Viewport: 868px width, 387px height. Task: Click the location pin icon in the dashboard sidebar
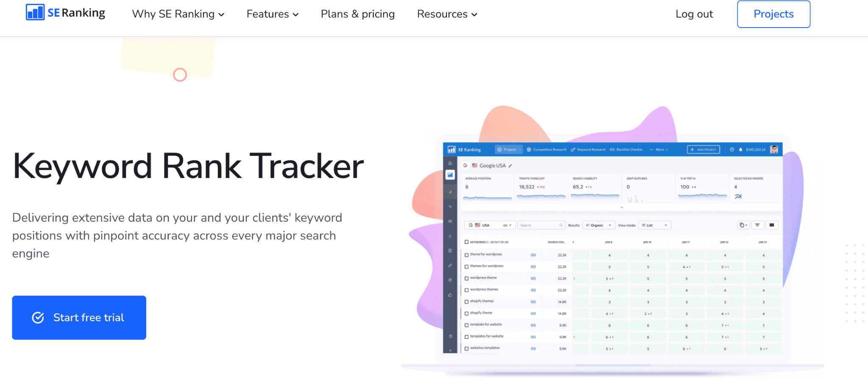click(450, 280)
